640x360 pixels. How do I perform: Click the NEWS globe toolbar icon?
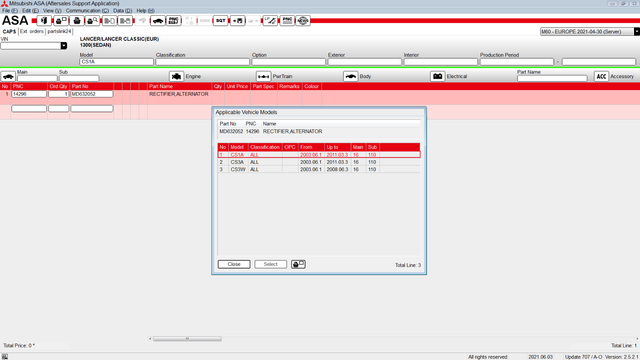click(303, 20)
